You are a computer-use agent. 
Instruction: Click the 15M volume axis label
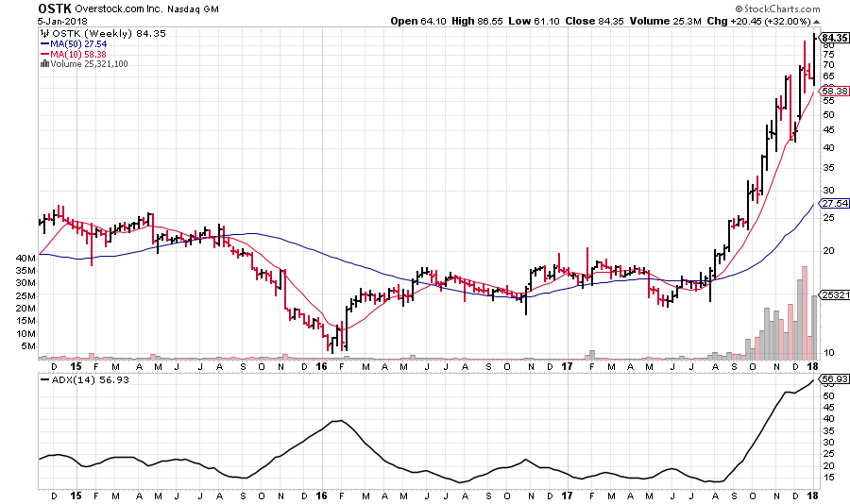[x=28, y=321]
